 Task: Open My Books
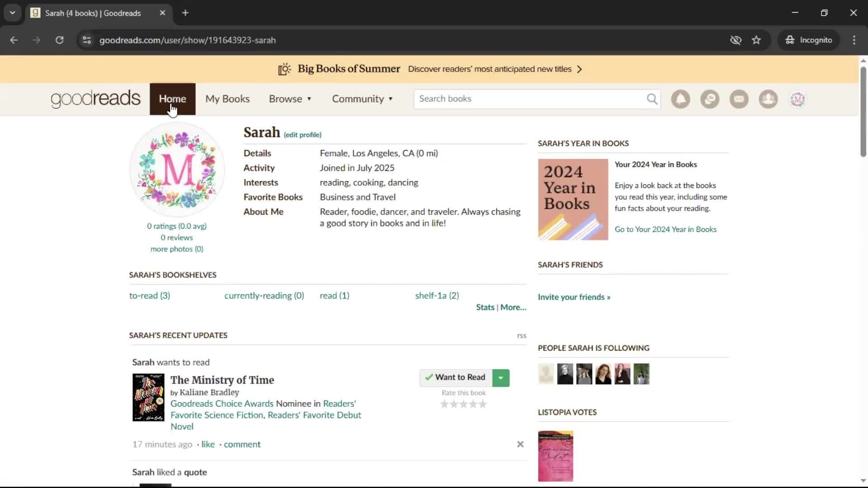coord(227,99)
